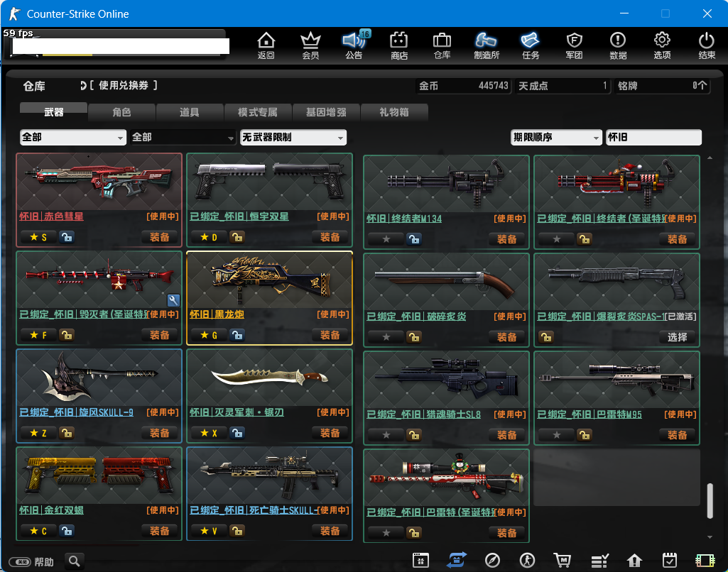This screenshot has height=572, width=728.
Task: Click the compass icon in the bottom bar
Action: 492,561
